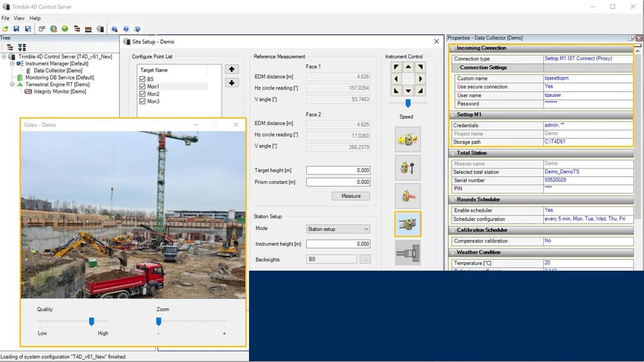This screenshot has width=644, height=362.
Task: Click the instrument-to-prism turn-to-target icon
Action: click(408, 168)
